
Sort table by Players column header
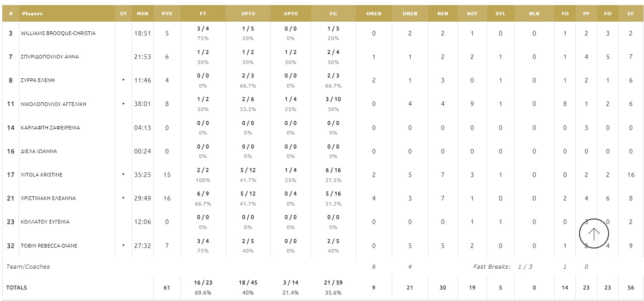pos(32,14)
